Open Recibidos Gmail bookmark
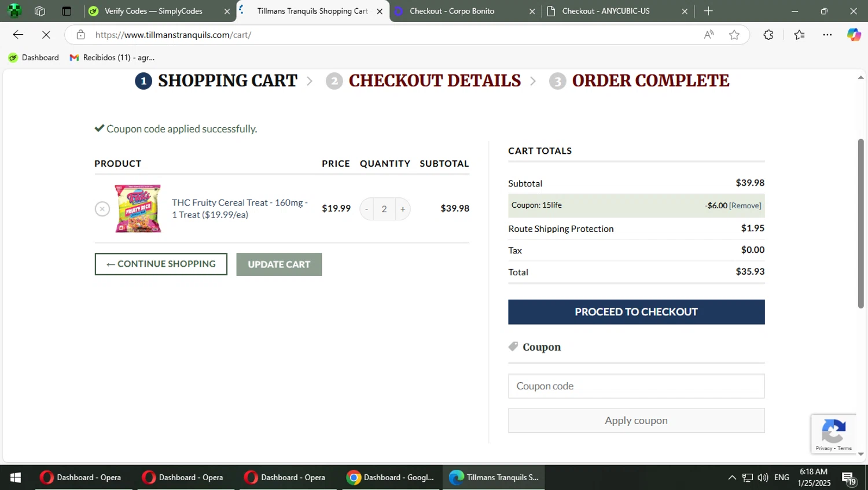The width and height of the screenshot is (868, 490). tap(112, 57)
